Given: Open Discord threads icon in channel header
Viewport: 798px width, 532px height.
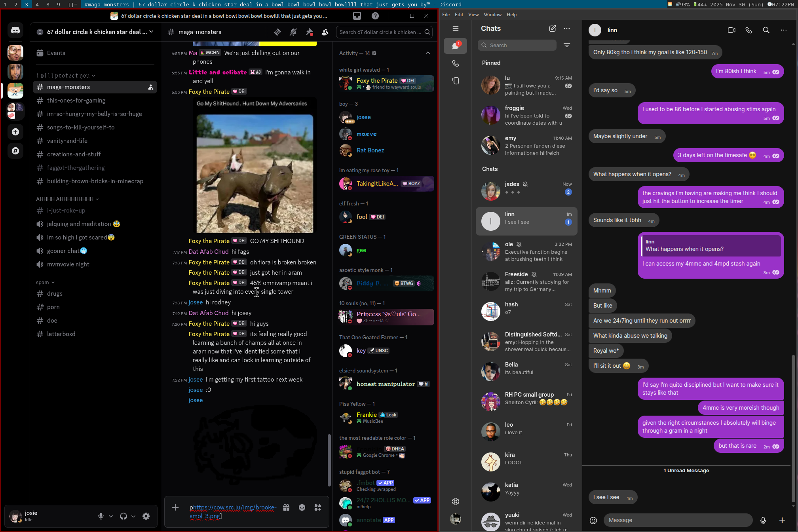Looking at the screenshot, I should 277,32.
